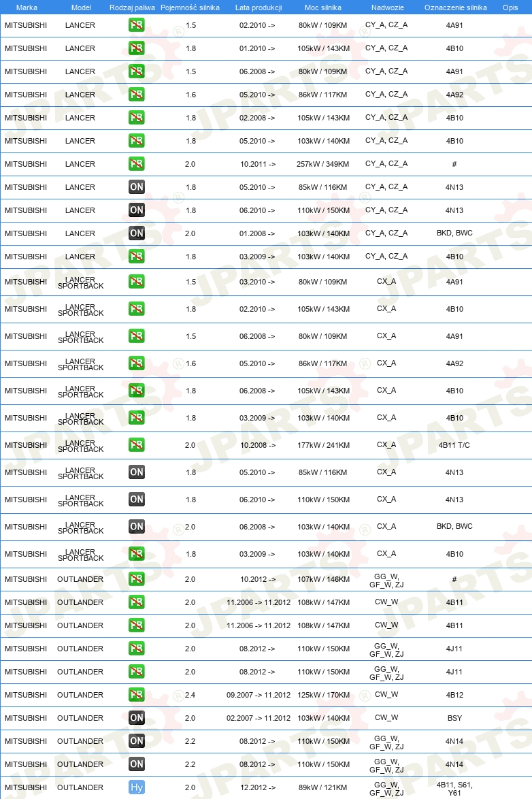Image resolution: width=532 pixels, height=799 pixels.
Task: Click the Rodzaj paliwa column header
Action: 132,7
